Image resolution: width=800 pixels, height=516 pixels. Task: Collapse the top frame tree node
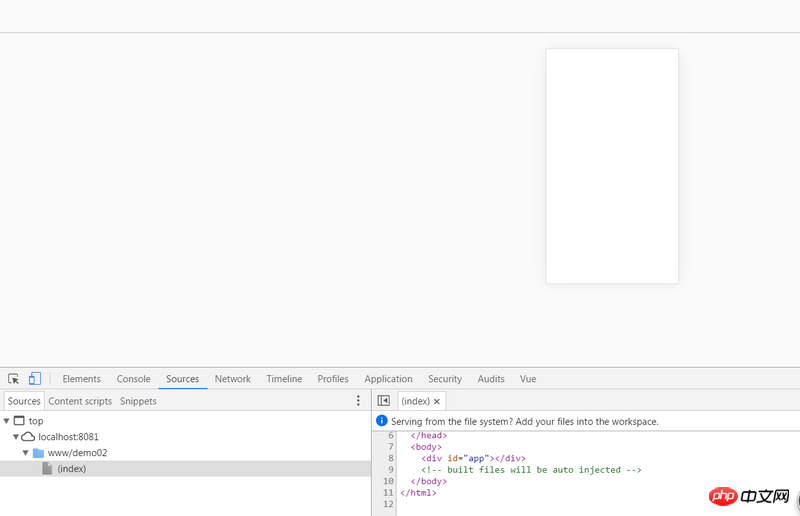pos(7,421)
